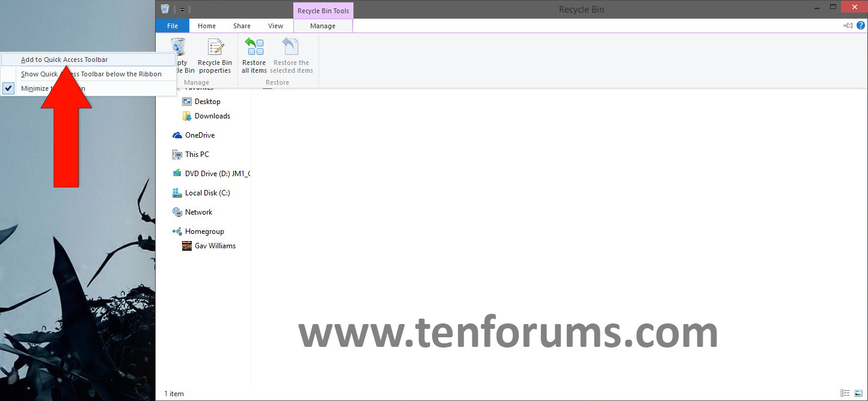868x401 pixels.
Task: Open Recycle Bin properties
Action: coord(215,57)
